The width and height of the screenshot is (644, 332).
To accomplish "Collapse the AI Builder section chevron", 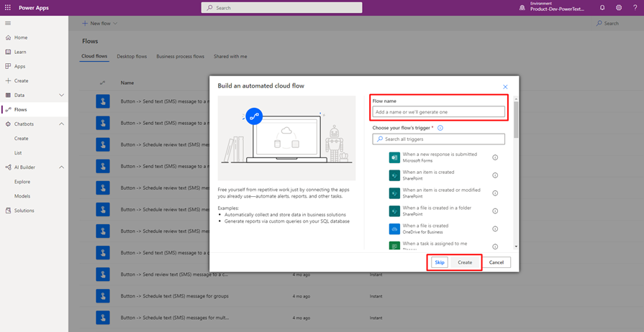I will pos(62,167).
